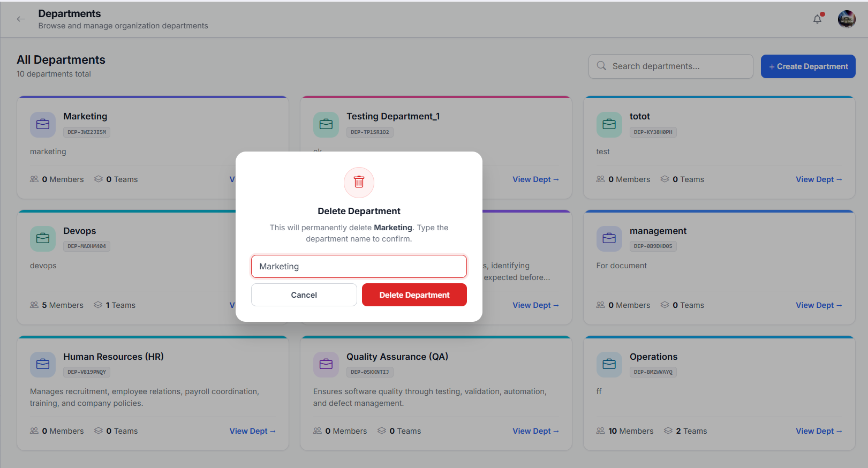Click the '5 Members' count on Devops
Screen dimensions: 868x468
pyautogui.click(x=63, y=305)
